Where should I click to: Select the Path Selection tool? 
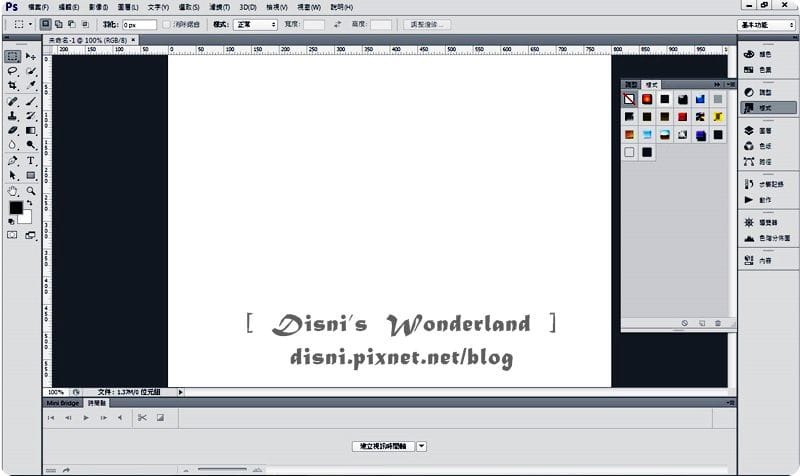tap(13, 176)
